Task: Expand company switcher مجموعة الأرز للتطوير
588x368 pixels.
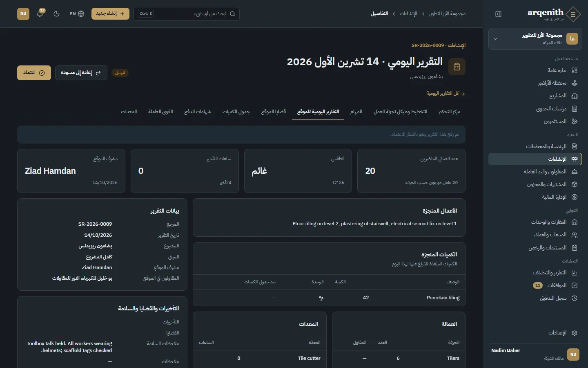Action: click(x=535, y=39)
